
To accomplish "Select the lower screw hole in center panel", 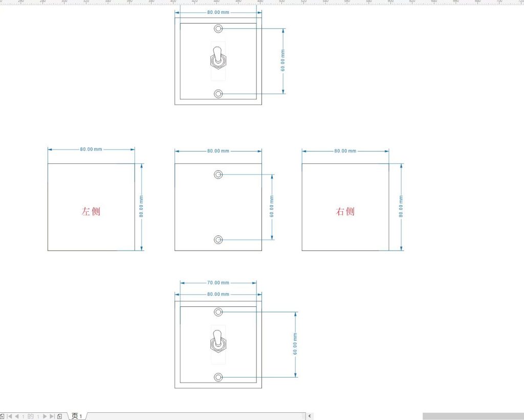I will point(219,239).
